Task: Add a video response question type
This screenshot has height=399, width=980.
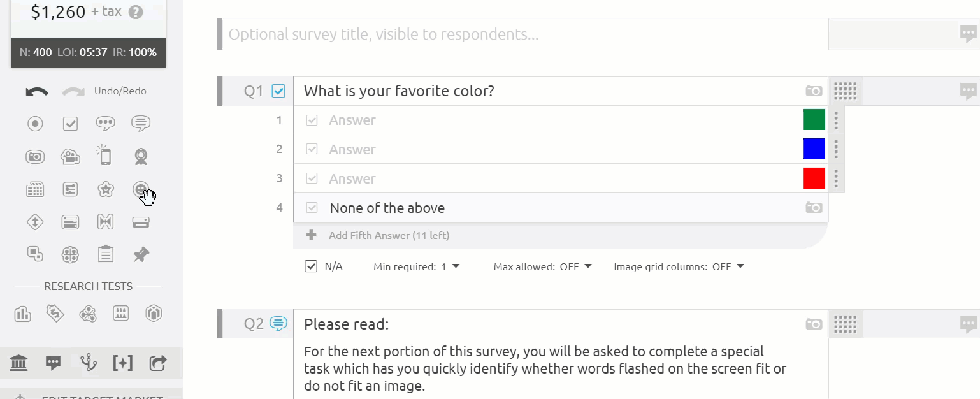Action: 70,156
